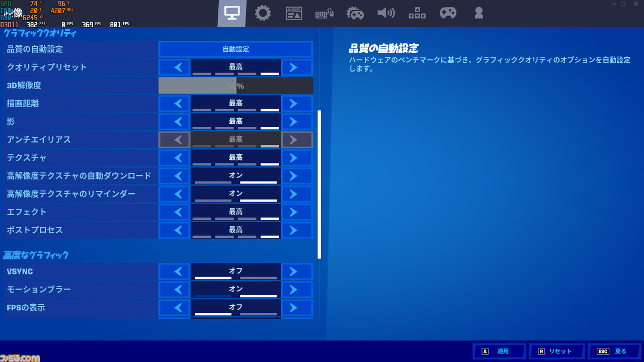Lower ポストプロセス with left arrow
Image resolution: width=644 pixels, height=362 pixels.
(174, 230)
